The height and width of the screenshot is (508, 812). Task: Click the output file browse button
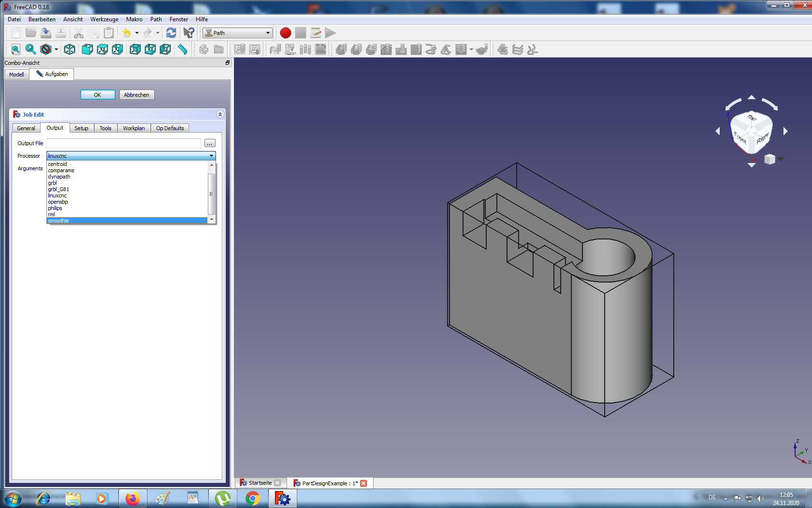210,143
